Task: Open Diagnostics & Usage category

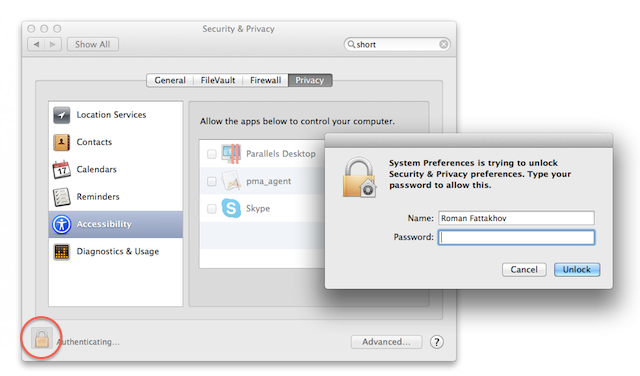Action: click(116, 251)
